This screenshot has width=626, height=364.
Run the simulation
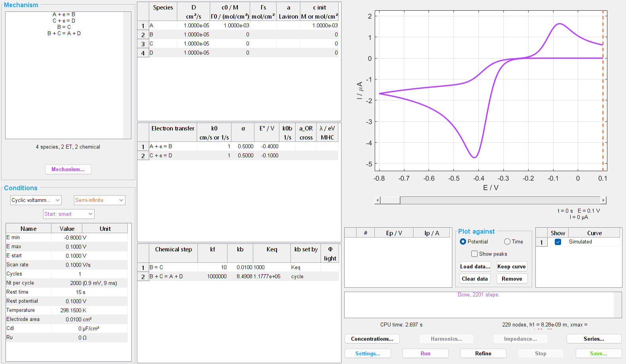pos(425,353)
